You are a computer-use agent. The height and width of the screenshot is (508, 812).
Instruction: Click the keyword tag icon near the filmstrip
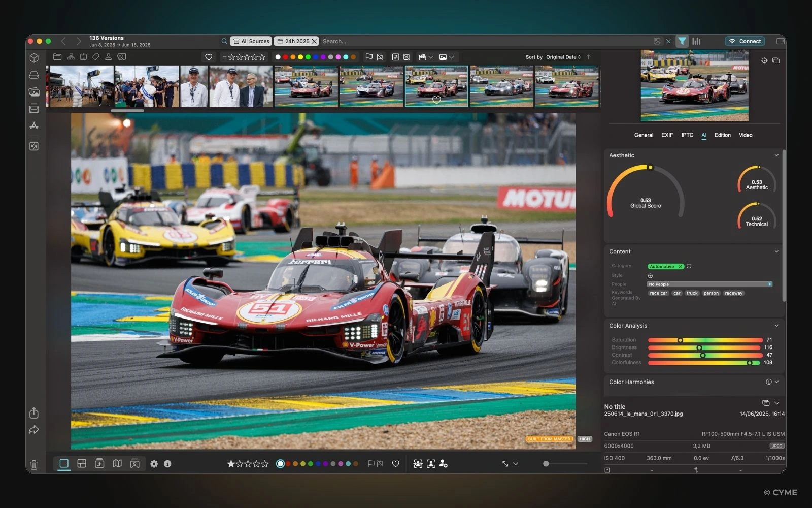pyautogui.click(x=95, y=57)
